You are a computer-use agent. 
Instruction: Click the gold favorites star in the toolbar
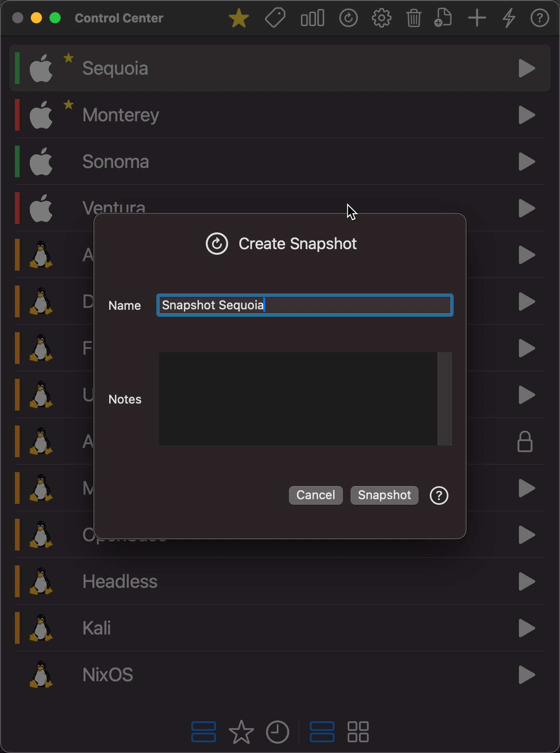[238, 18]
